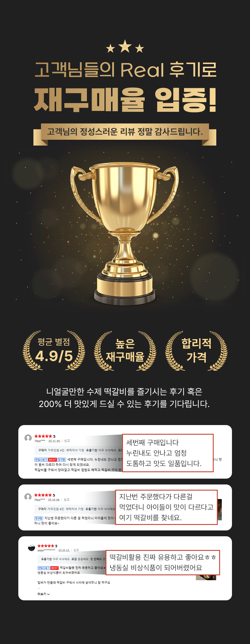Click the highlighted quote 세번째 구매입니다 box
This screenshot has height=644, width=250.
coord(168,453)
